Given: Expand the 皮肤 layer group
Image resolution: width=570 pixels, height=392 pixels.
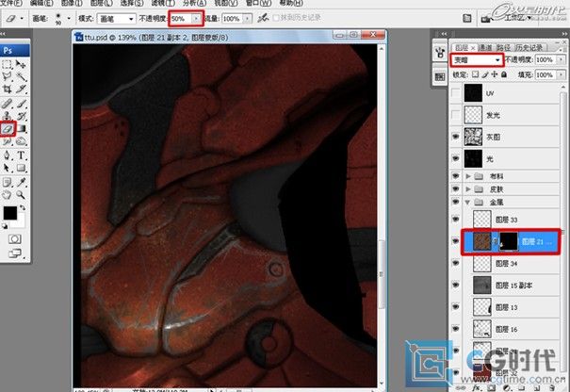Looking at the screenshot, I should tap(468, 189).
